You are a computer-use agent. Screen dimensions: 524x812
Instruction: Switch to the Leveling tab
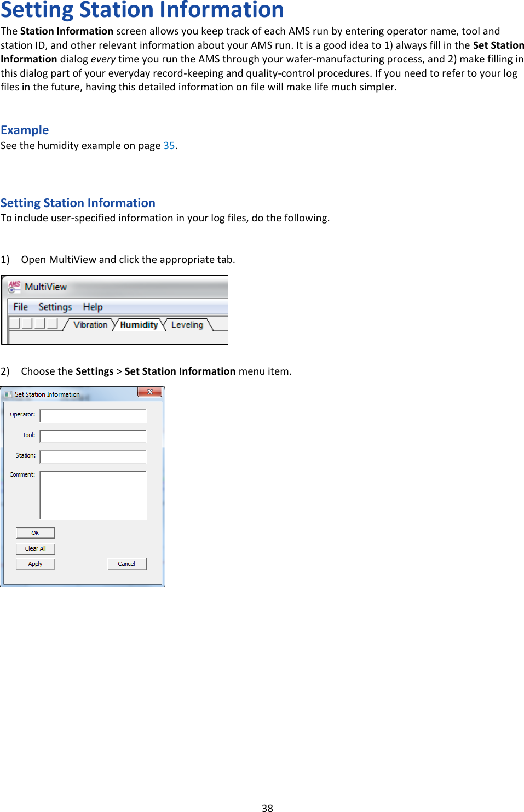click(x=187, y=325)
